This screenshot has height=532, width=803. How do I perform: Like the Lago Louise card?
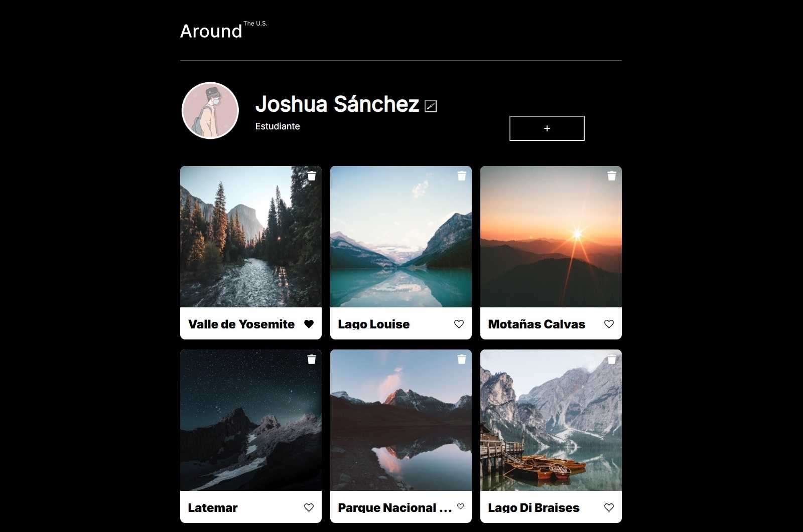pos(459,324)
